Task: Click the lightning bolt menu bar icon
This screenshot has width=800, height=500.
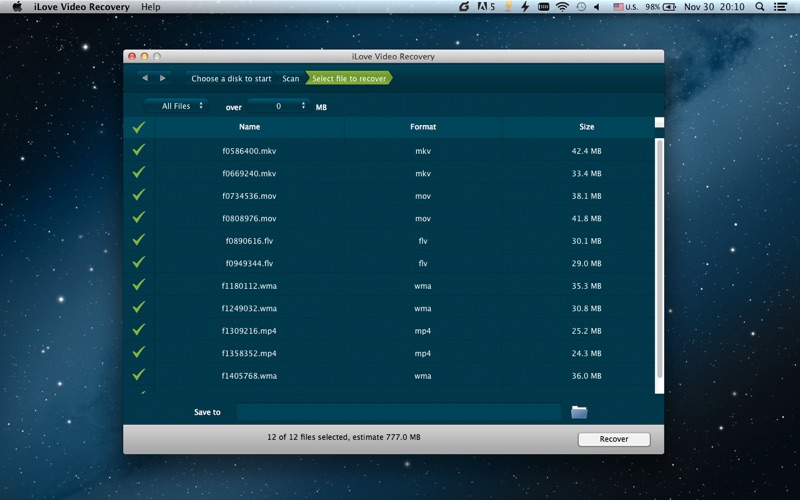Action: [525, 7]
